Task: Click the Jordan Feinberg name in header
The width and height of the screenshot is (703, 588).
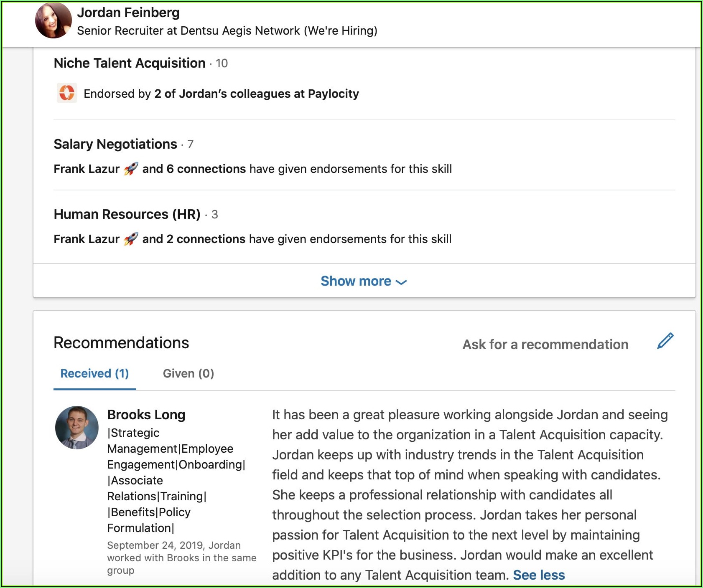Action: 128,13
